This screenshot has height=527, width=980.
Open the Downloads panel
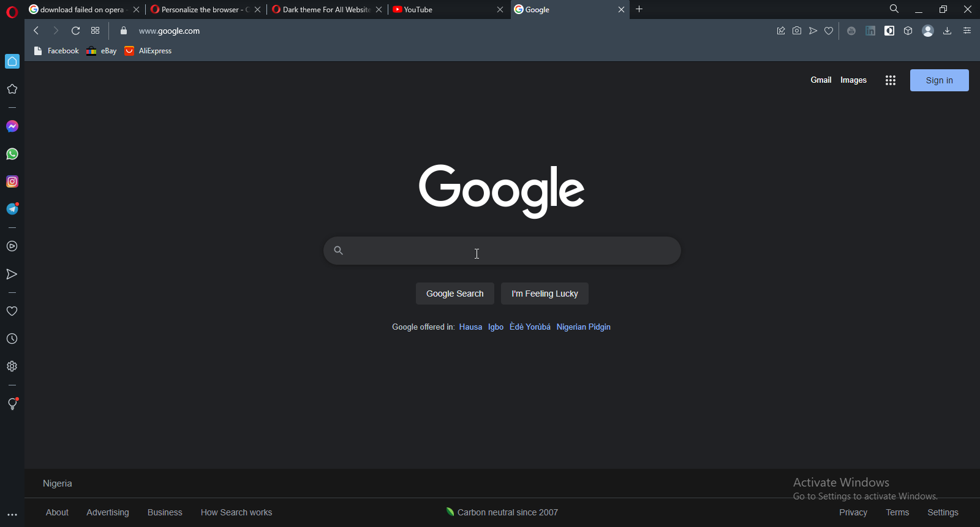(948, 31)
